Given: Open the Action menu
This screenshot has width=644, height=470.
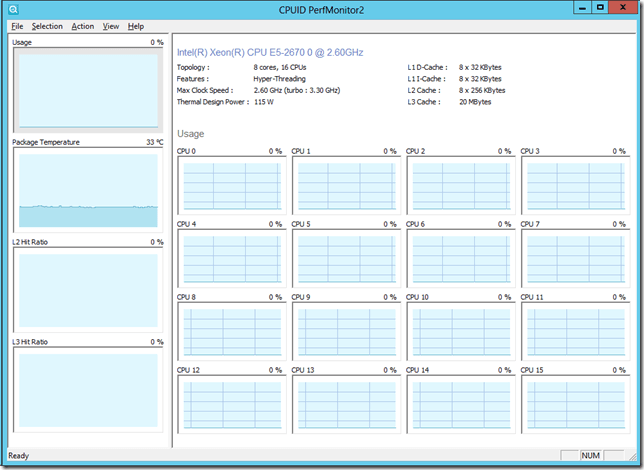Looking at the screenshot, I should 83,26.
